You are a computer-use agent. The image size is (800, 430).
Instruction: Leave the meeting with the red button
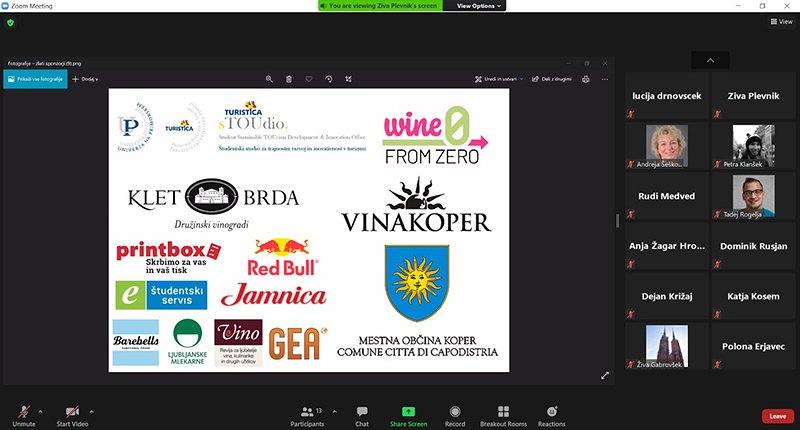pos(778,416)
